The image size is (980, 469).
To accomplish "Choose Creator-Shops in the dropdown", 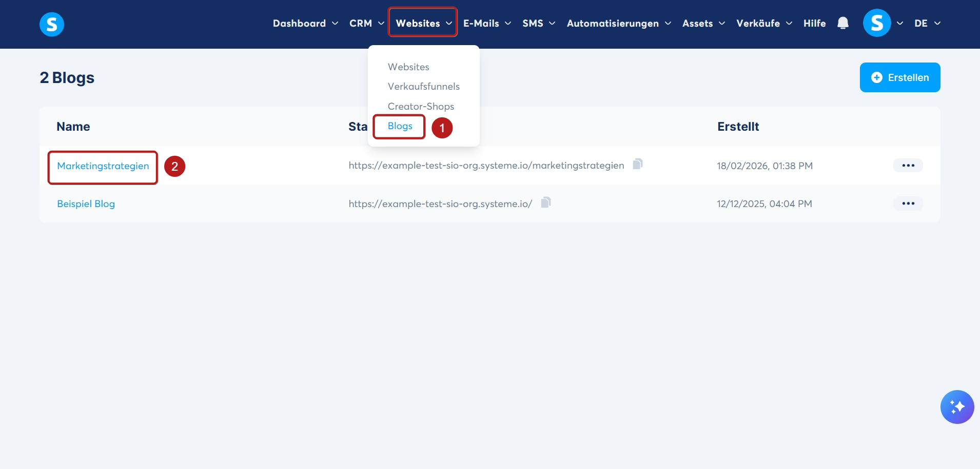I will coord(421,106).
